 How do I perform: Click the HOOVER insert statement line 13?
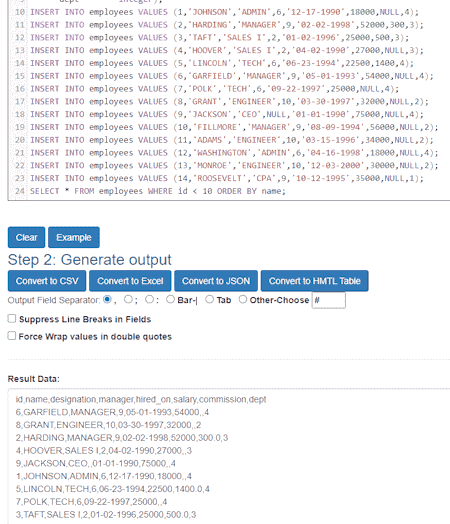[227, 50]
